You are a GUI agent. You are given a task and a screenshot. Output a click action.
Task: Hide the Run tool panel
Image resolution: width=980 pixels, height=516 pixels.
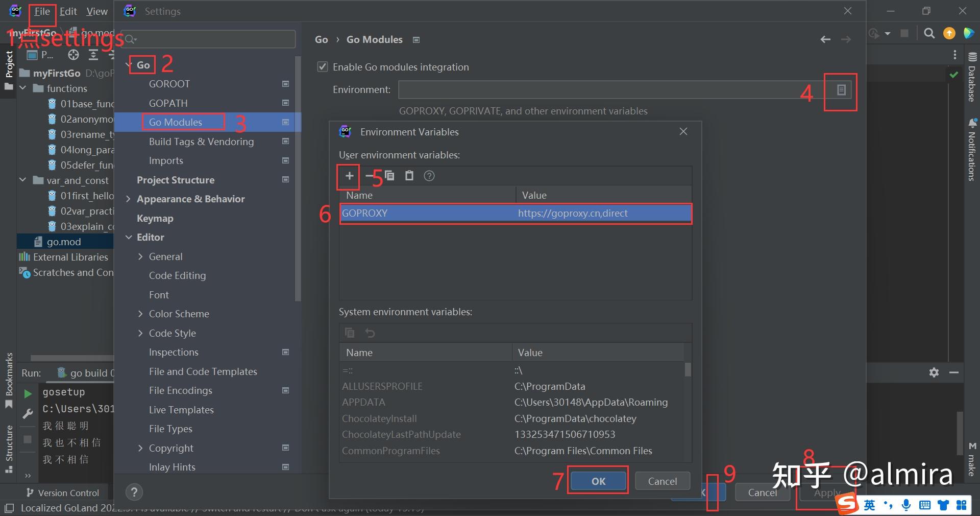954,372
